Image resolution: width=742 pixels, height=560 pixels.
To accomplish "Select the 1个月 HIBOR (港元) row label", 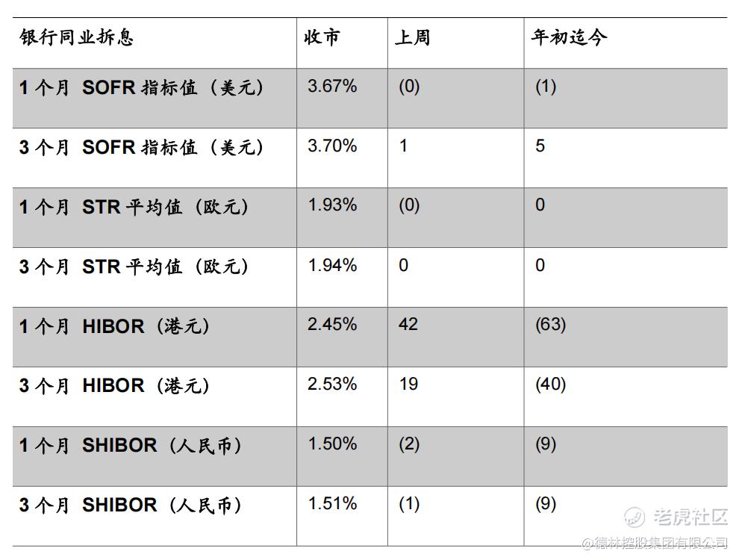I will (x=114, y=326).
